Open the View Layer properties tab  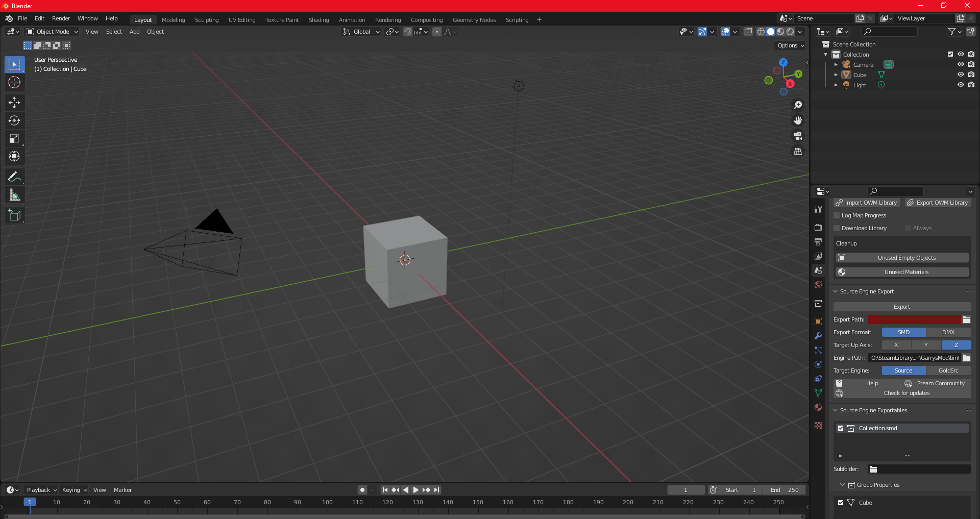[818, 256]
